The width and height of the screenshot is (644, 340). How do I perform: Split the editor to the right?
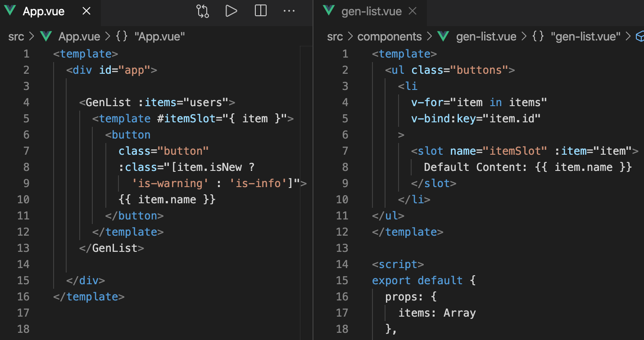[x=261, y=11]
